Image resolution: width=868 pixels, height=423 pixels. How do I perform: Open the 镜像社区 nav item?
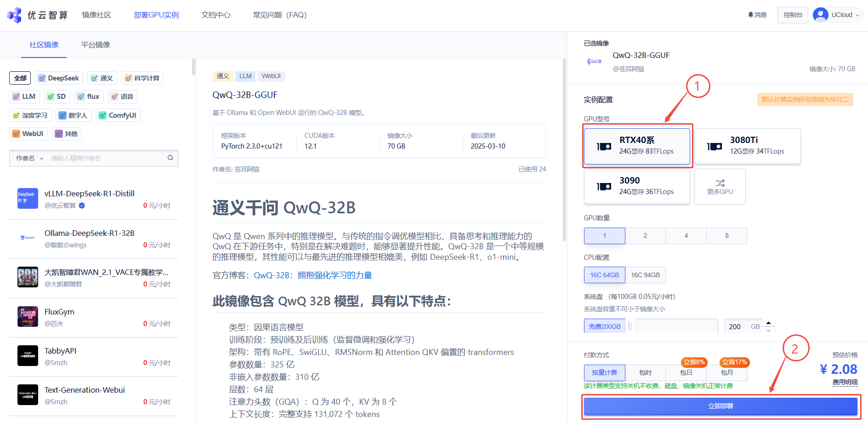click(96, 15)
